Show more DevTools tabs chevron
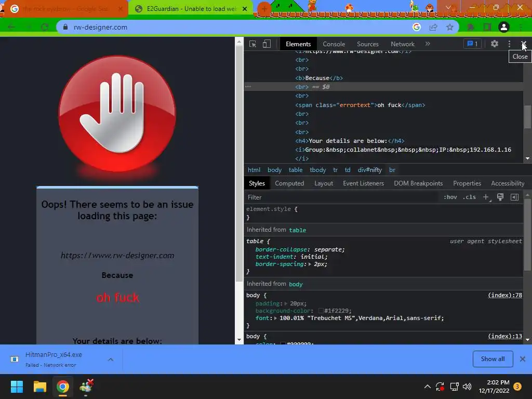This screenshot has height=399, width=532. [428, 44]
